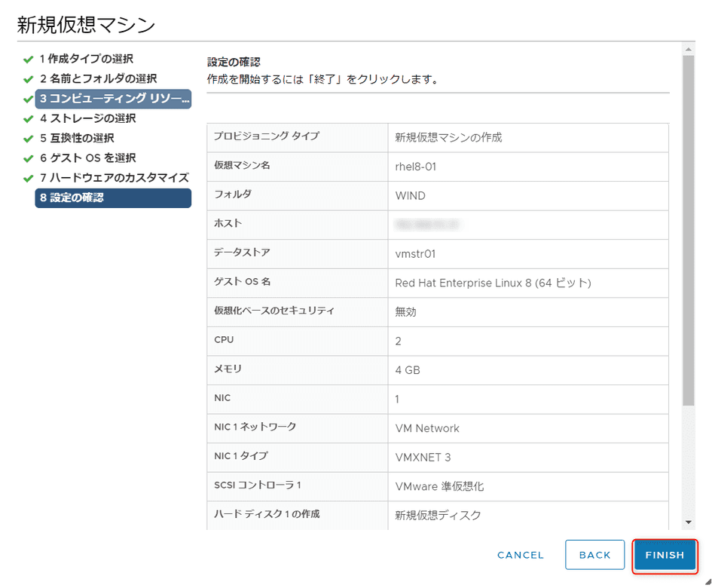Click green checkmark beside ゲスト OS を選択
Viewport: 712px width, 588px height.
[28, 158]
